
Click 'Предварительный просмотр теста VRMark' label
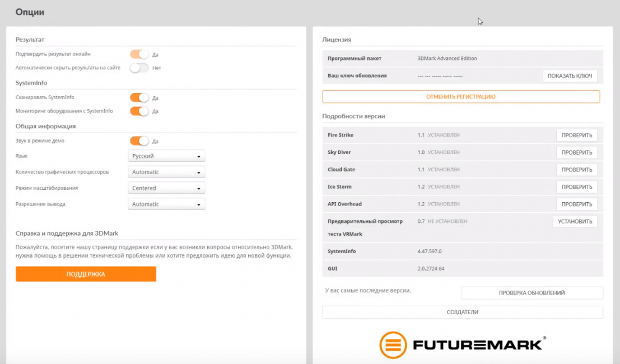(x=365, y=228)
